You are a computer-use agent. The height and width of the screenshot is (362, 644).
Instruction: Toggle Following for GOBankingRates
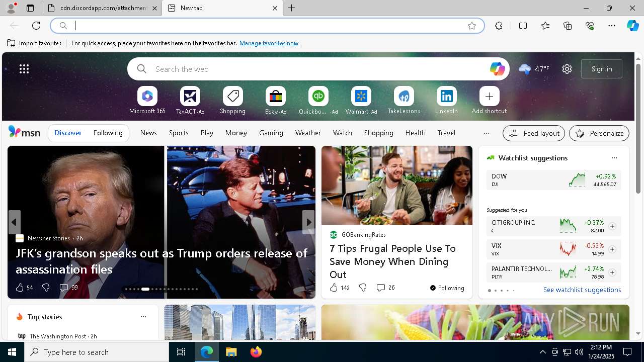pos(447,288)
